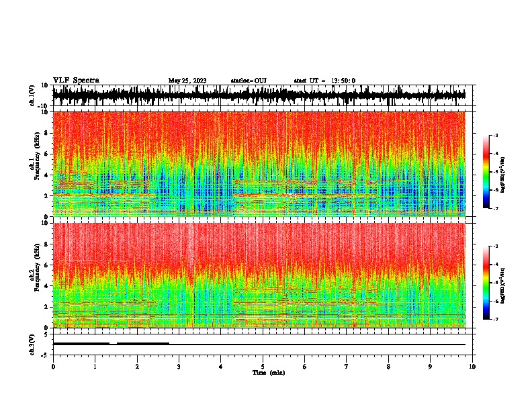This screenshot has width=532, height=411.
Task: Click the ch.2 color bar unit label
Action: click(x=502, y=285)
